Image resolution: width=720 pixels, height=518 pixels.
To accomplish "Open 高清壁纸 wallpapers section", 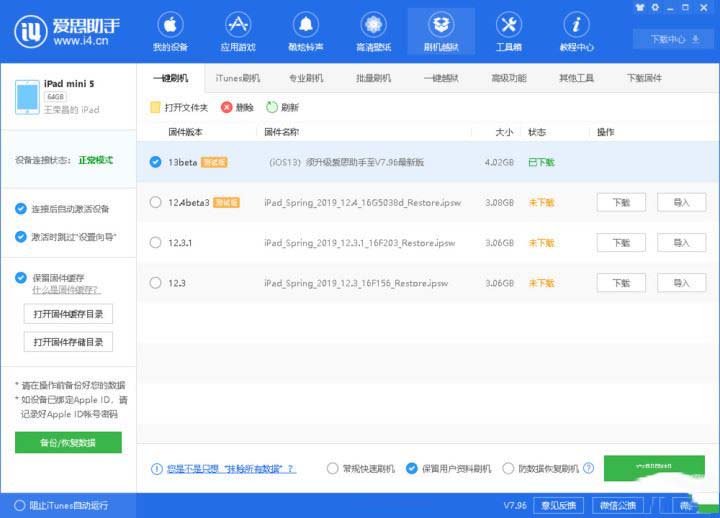I will [373, 31].
